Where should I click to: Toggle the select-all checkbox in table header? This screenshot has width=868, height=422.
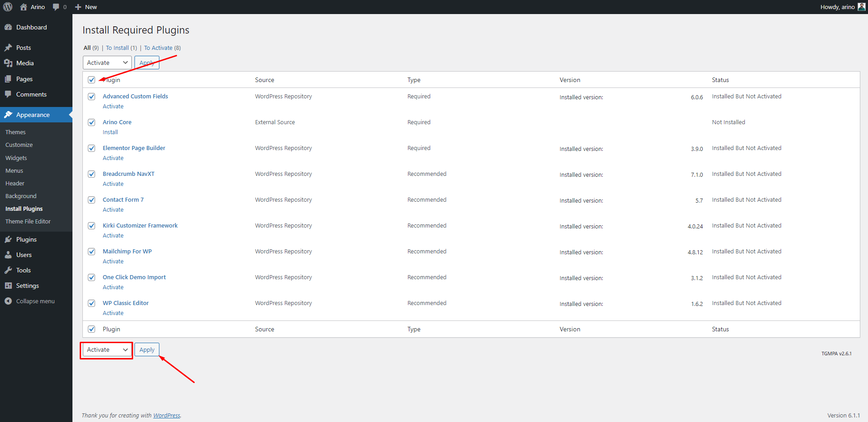(x=91, y=80)
